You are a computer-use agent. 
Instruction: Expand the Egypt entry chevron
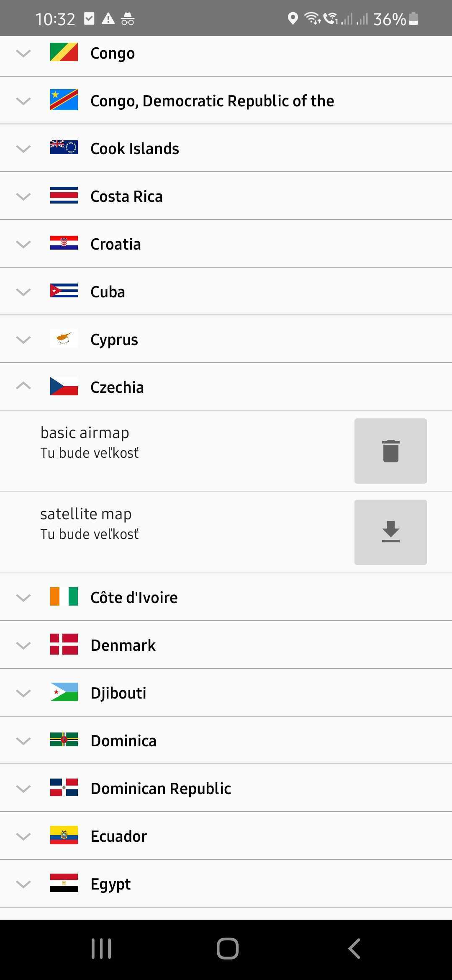click(23, 884)
